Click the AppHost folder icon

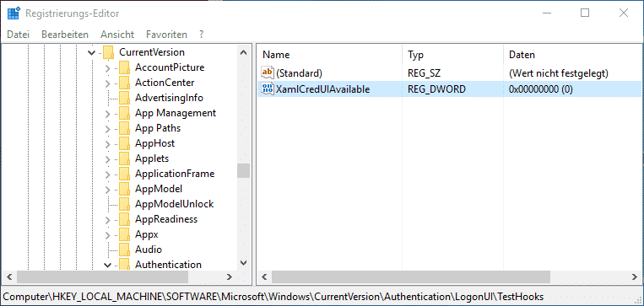[124, 143]
